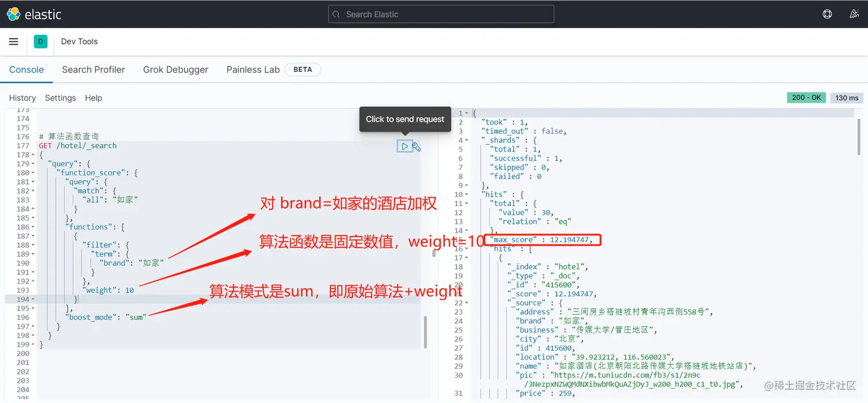Viewport: 868px width, 403px height.
Task: Collapse the term block at line 189
Action: [33, 254]
